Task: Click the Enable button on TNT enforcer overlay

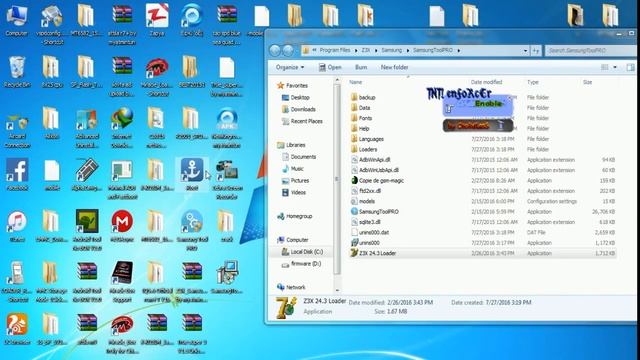Action: coord(489,104)
